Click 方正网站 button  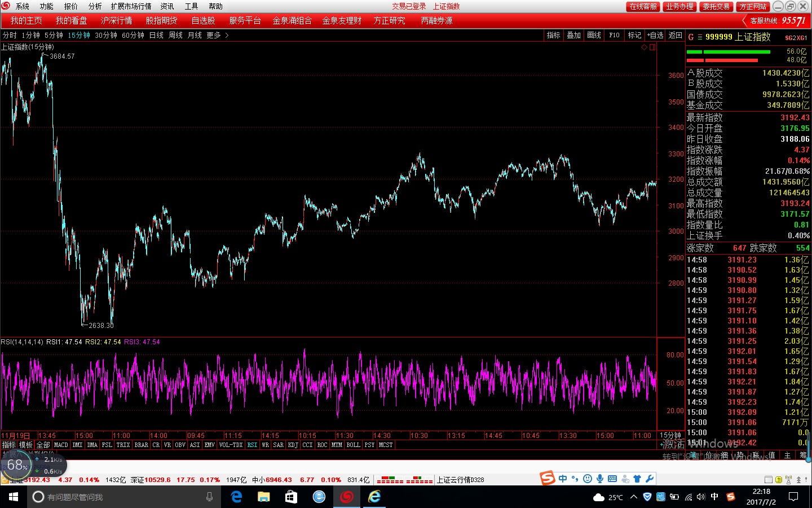coord(753,6)
